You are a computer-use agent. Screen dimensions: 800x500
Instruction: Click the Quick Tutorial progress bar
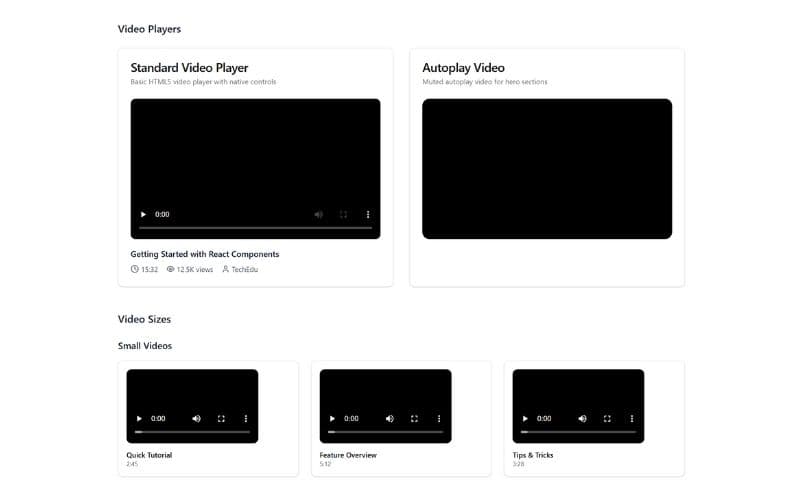[192, 432]
